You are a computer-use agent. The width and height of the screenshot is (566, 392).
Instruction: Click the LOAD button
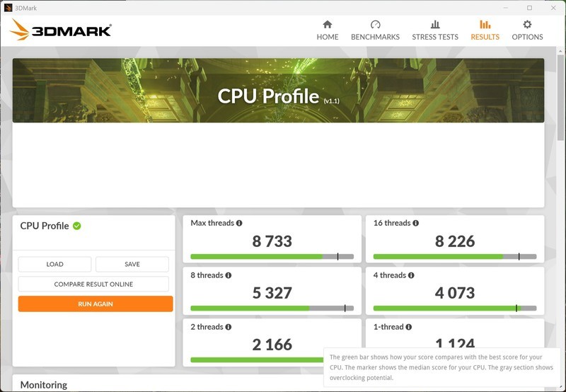pos(55,264)
